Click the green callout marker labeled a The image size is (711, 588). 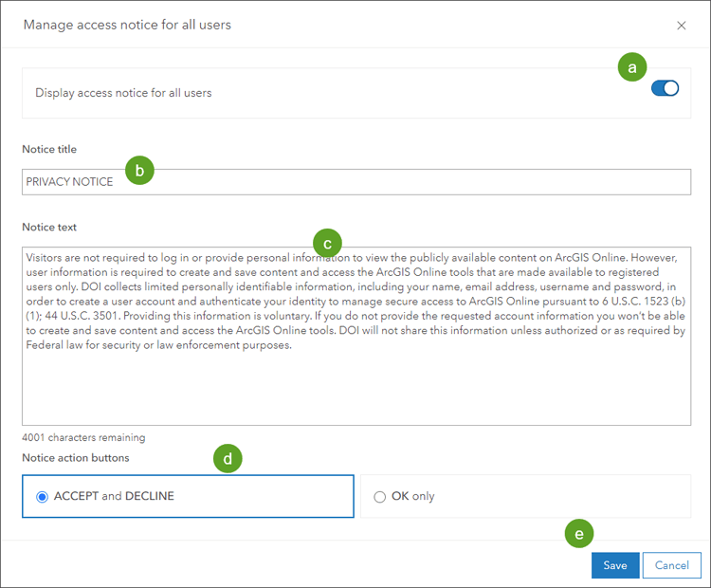[x=632, y=66]
